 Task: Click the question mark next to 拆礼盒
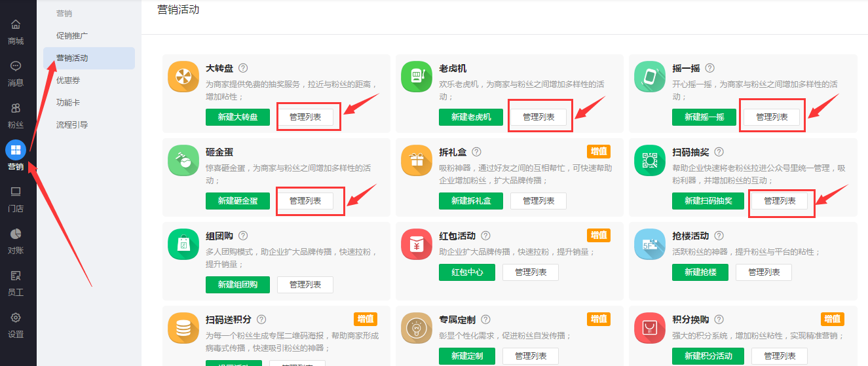476,152
